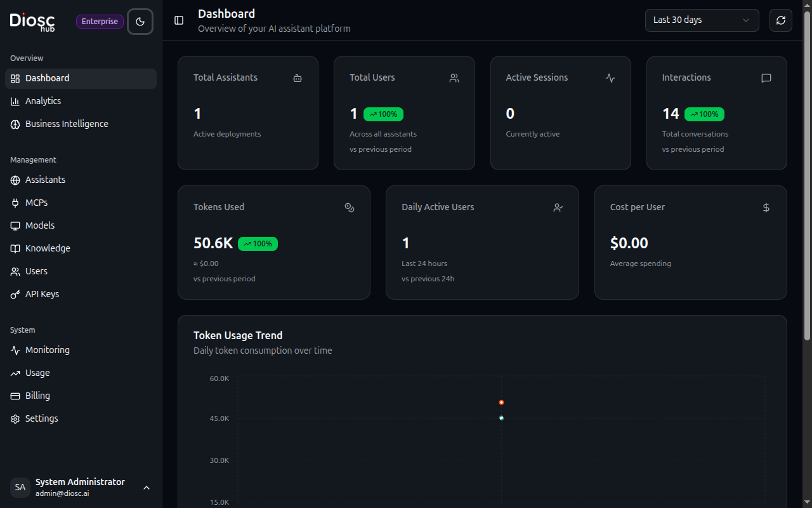
Task: Click the dollar icon on Cost per User card
Action: point(766,207)
